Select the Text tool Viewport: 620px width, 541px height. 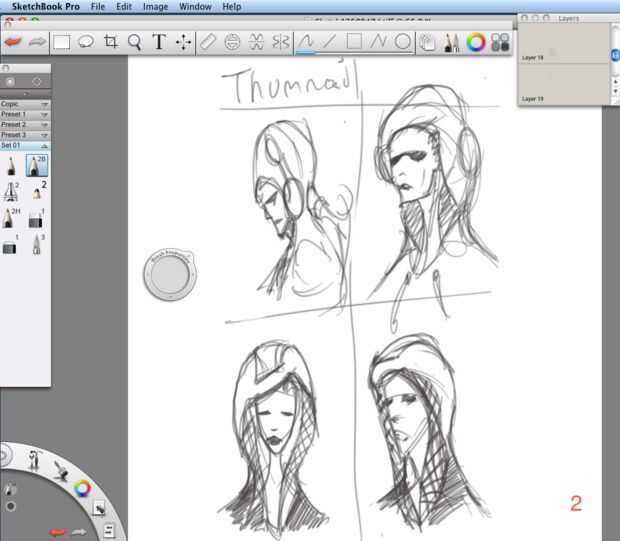[159, 42]
